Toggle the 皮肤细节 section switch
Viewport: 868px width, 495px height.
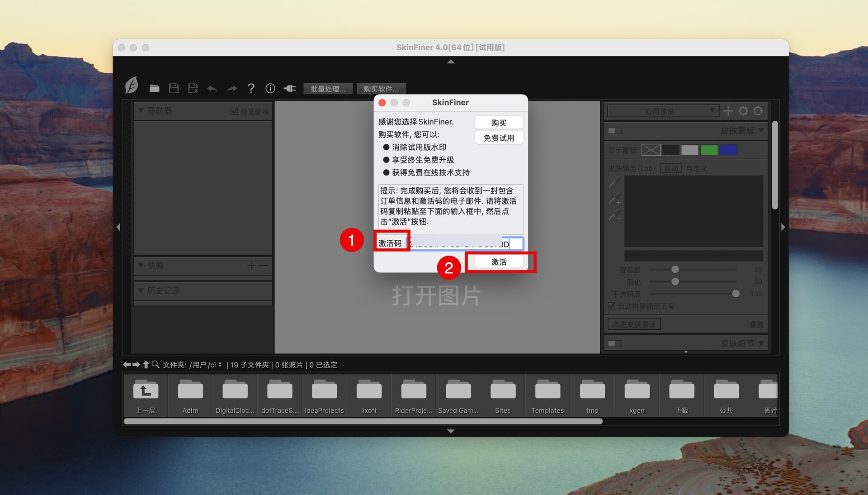(x=615, y=343)
